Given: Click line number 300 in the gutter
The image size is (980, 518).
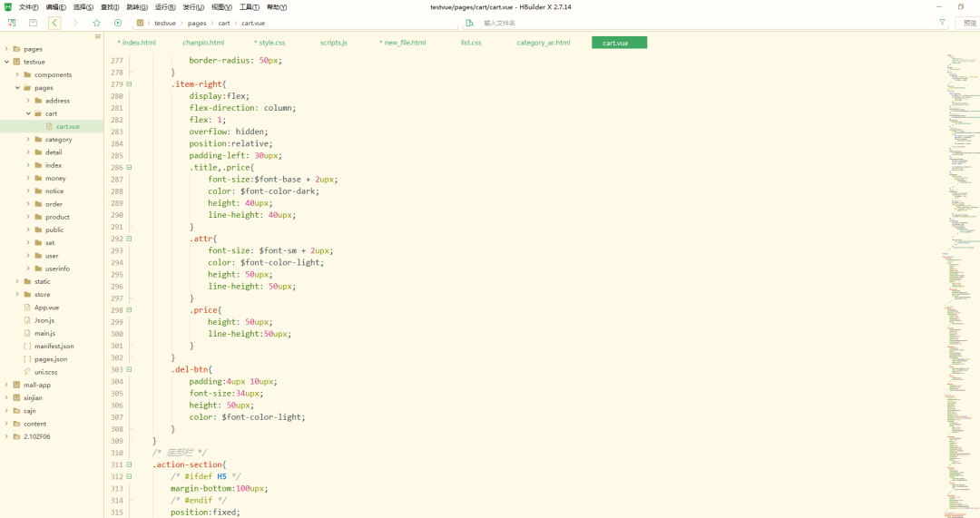Looking at the screenshot, I should pyautogui.click(x=117, y=334).
